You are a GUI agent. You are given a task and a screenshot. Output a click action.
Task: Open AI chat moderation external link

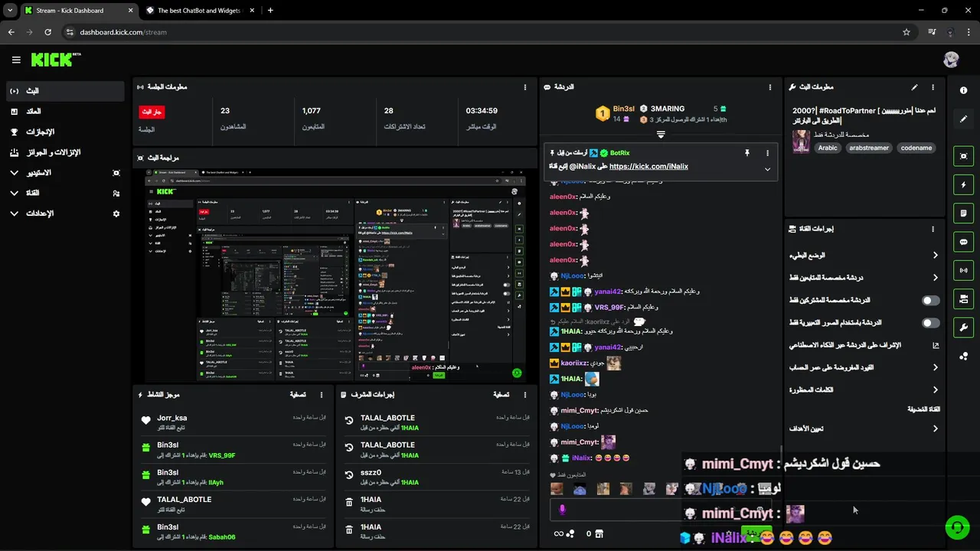tap(935, 346)
